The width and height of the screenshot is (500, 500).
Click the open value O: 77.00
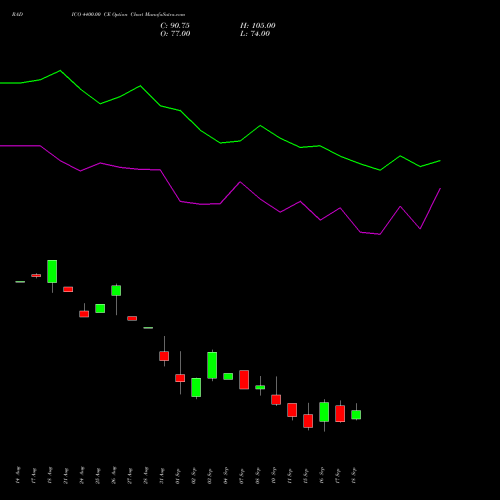(x=175, y=34)
